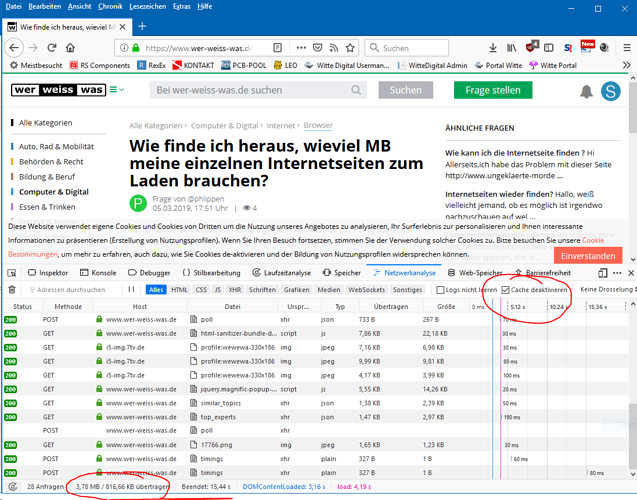Open devtools options three-dot menu
The height and width of the screenshot is (500, 637).
pyautogui.click(x=617, y=273)
